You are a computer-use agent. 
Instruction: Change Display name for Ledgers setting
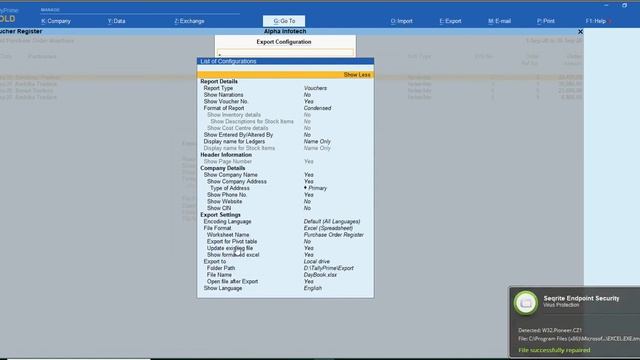285,142
